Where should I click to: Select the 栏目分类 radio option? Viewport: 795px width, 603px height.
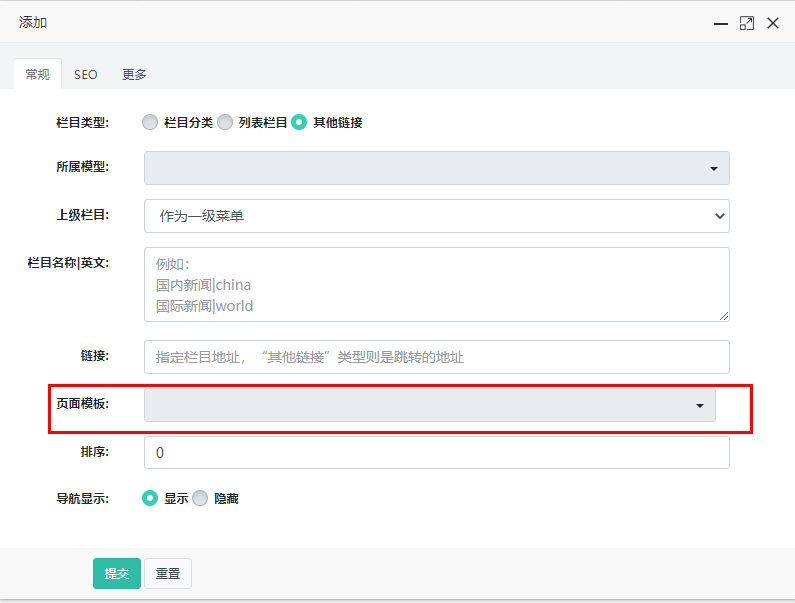tap(150, 122)
